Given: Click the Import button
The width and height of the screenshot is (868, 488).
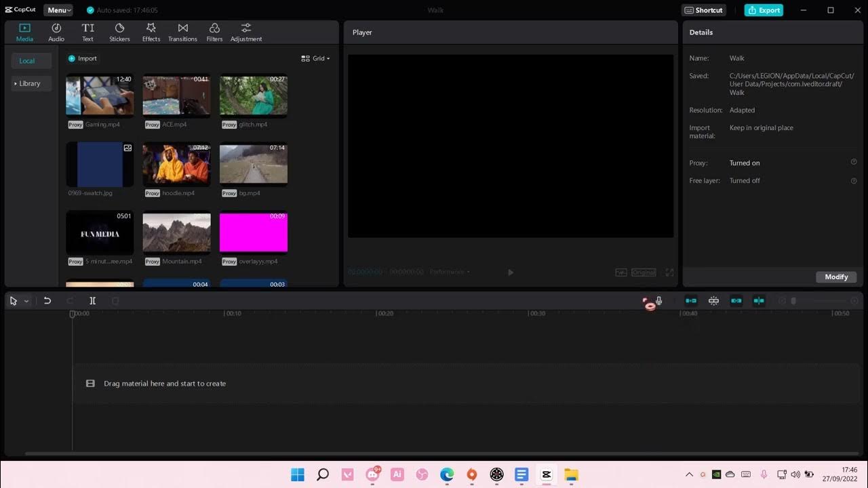Looking at the screenshot, I should (x=83, y=58).
